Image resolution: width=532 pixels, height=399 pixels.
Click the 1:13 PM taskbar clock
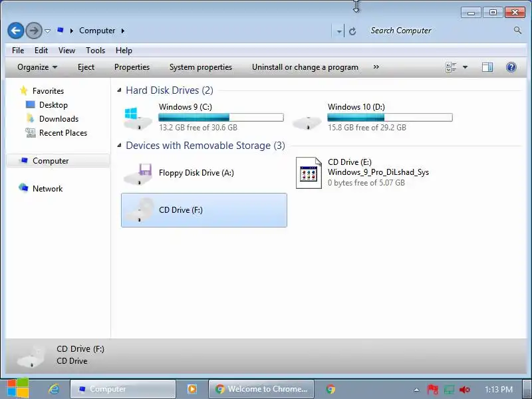pos(498,389)
